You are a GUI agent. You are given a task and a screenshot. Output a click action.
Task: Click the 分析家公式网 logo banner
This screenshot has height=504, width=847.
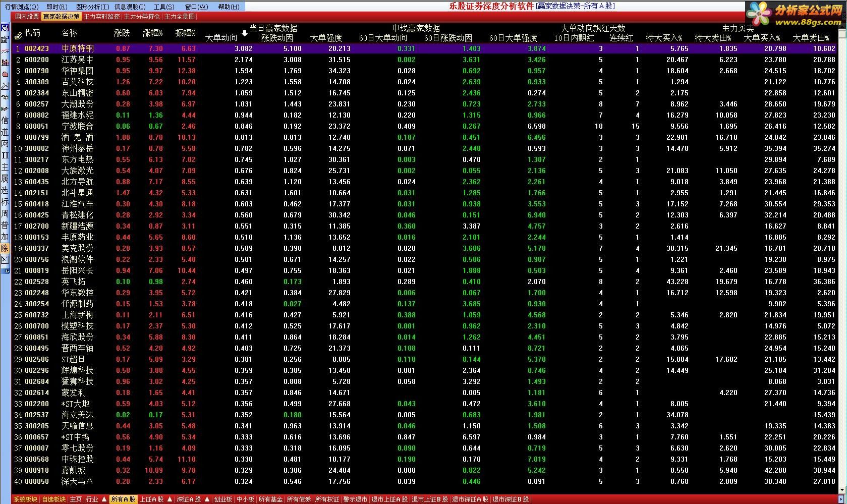click(x=796, y=14)
